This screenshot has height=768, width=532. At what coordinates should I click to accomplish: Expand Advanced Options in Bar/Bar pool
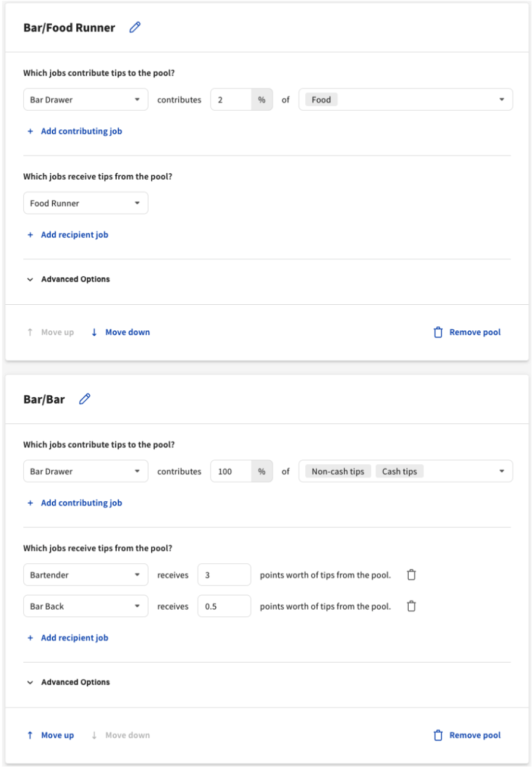[69, 682]
